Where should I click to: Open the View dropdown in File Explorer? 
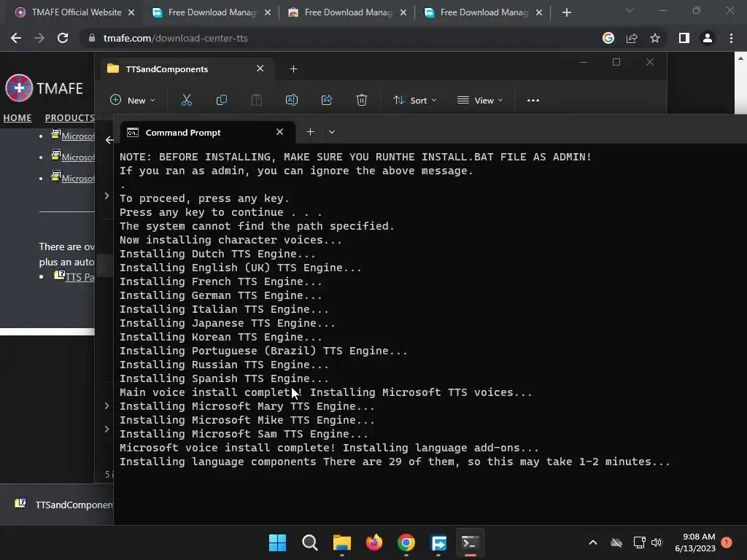tap(480, 101)
